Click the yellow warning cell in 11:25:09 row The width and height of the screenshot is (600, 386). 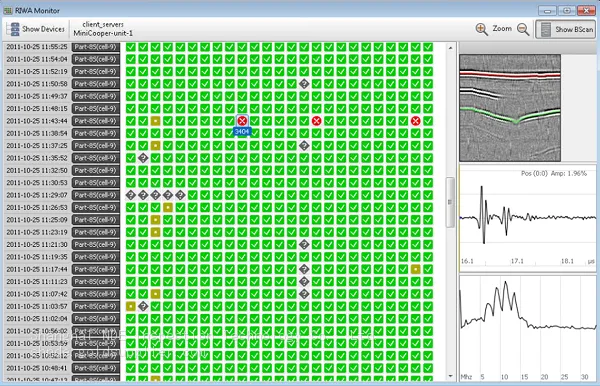[x=155, y=220]
